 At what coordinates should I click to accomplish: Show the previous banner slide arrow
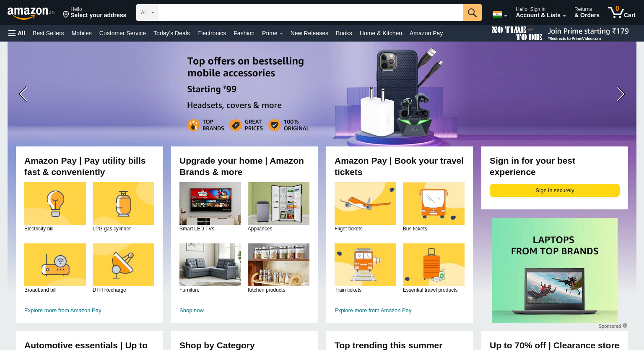[23, 94]
